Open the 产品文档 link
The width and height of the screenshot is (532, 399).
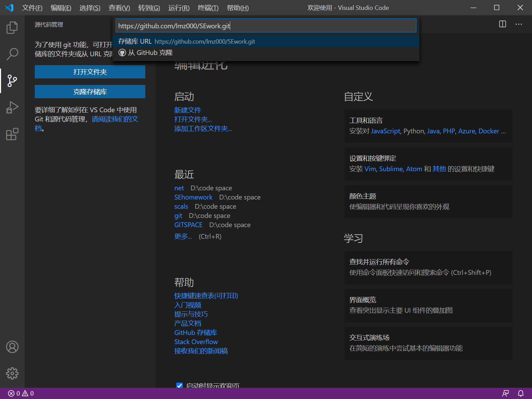point(188,323)
